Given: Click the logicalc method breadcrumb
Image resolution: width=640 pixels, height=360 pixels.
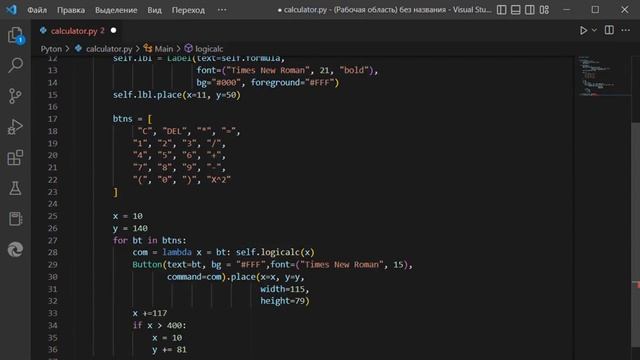Looking at the screenshot, I should pos(209,49).
